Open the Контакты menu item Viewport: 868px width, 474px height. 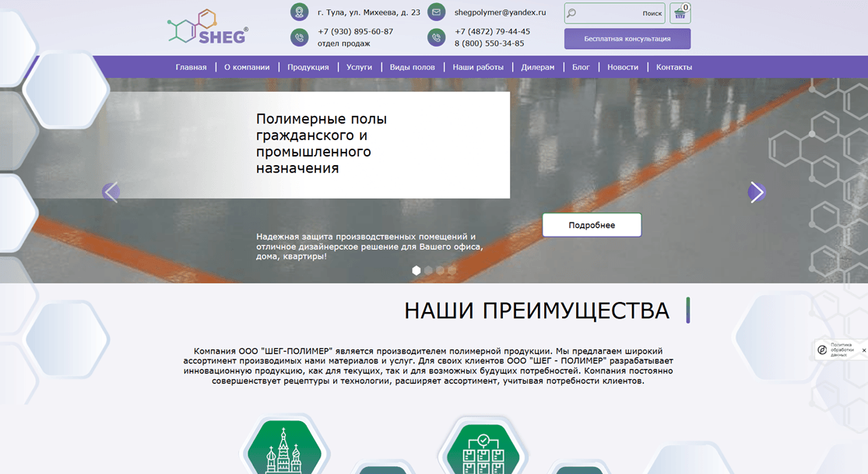pos(673,67)
